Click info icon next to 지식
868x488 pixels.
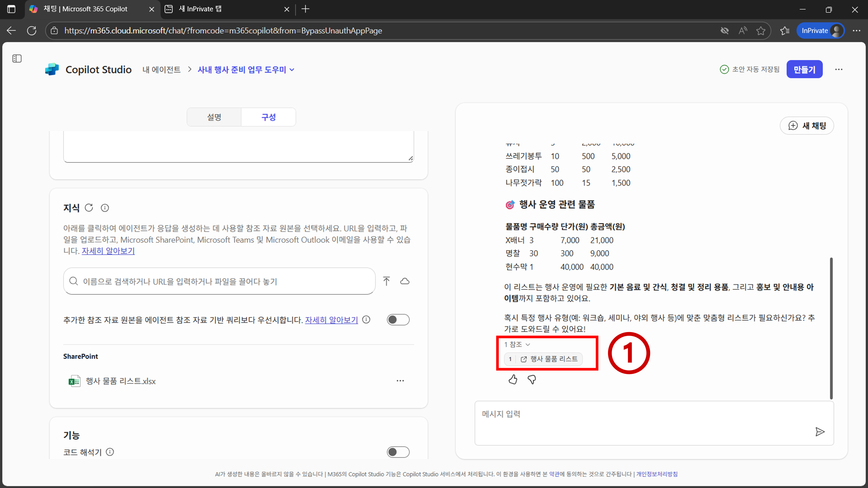(x=105, y=208)
